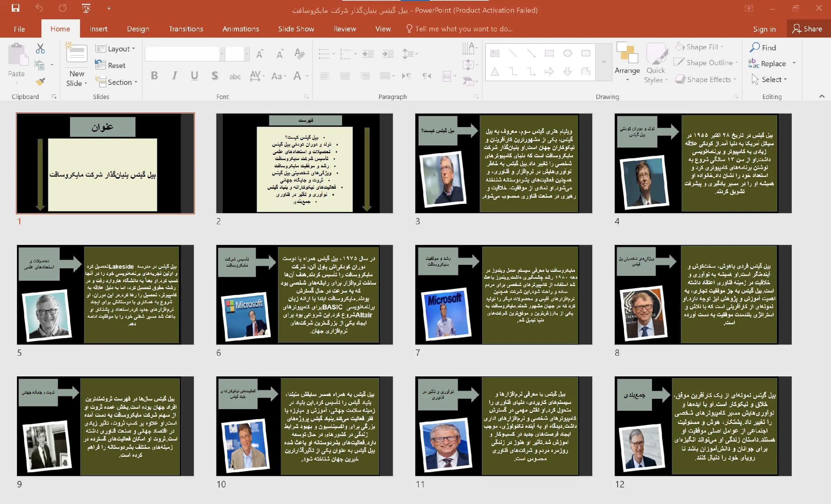This screenshot has width=831, height=504.
Task: Select the oval shape in shapes gallery
Action: click(x=567, y=53)
